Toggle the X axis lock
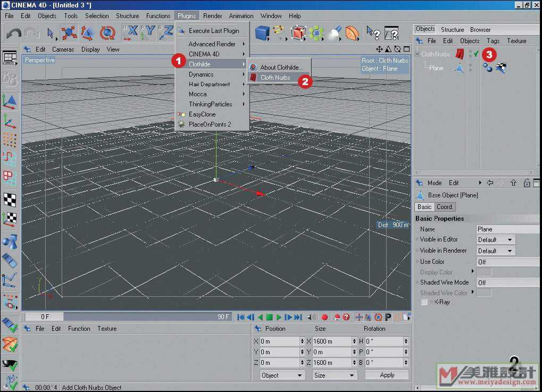The height and width of the screenshot is (392, 542). pos(130,32)
